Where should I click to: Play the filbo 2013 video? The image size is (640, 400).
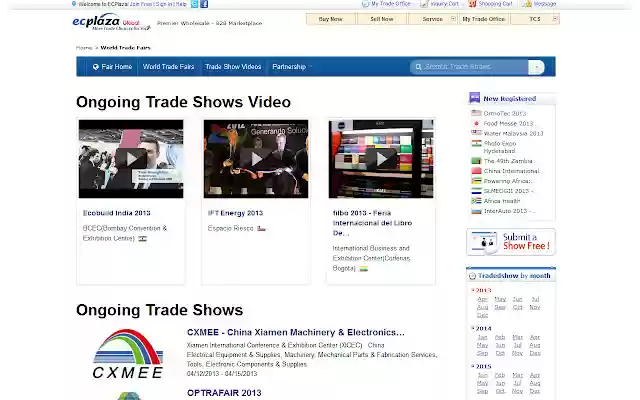381,159
